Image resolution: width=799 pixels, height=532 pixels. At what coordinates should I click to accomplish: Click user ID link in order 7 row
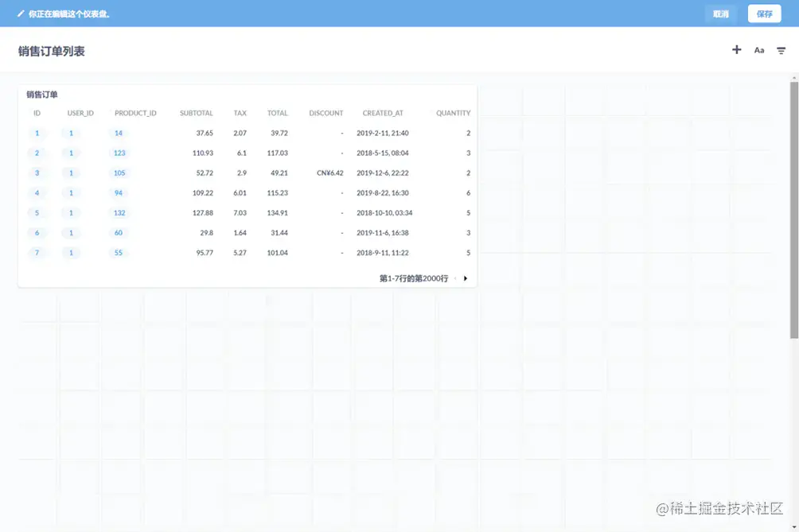click(71, 253)
